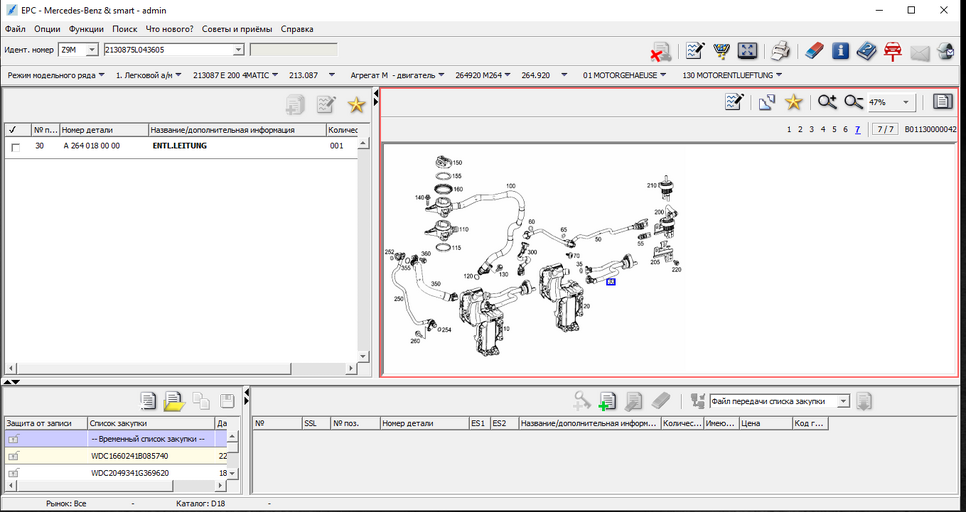Click the open folder icon in shopping list panel
This screenshot has width=966, height=512.
point(174,401)
